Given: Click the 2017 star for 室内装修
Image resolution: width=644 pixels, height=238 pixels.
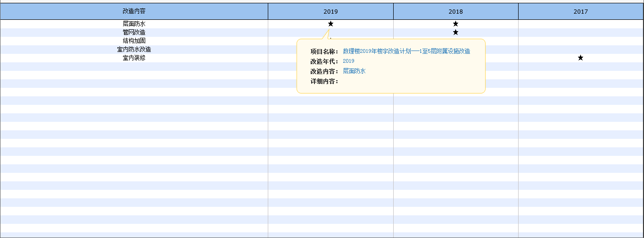Looking at the screenshot, I should [x=580, y=58].
